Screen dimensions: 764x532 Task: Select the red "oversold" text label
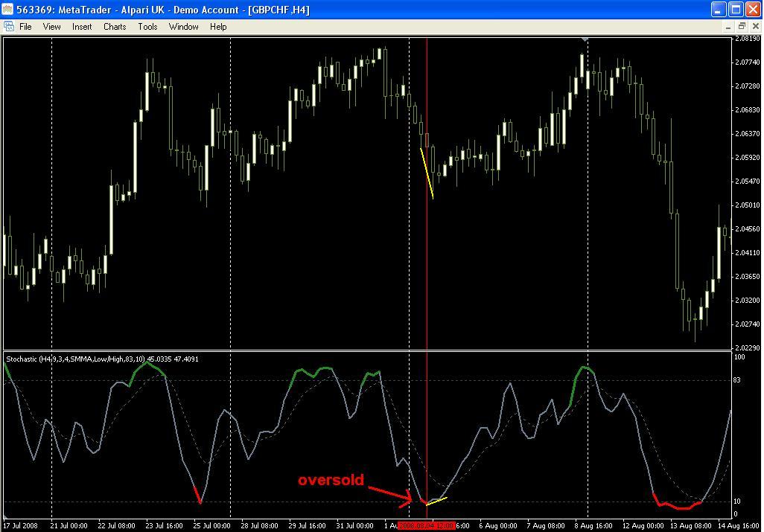coord(331,480)
